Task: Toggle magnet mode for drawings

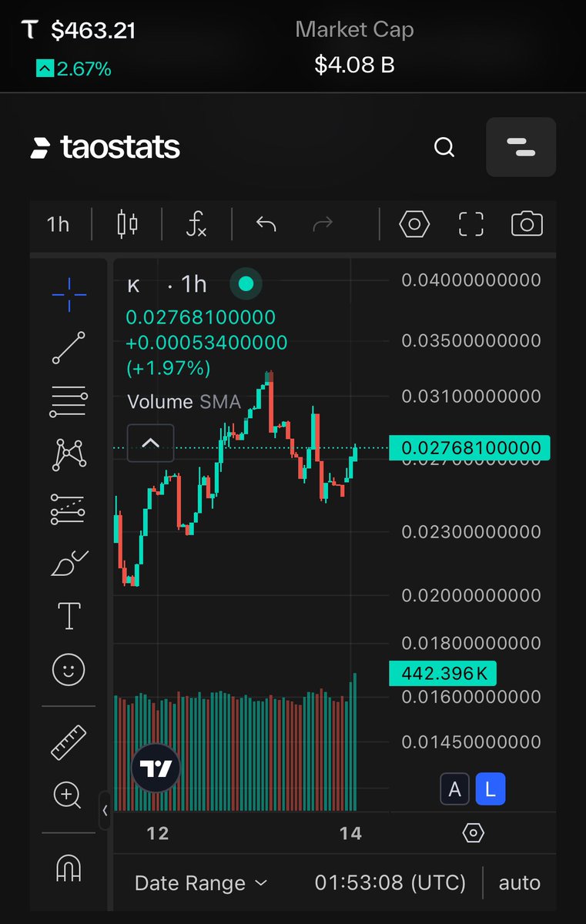Action: pyautogui.click(x=69, y=869)
